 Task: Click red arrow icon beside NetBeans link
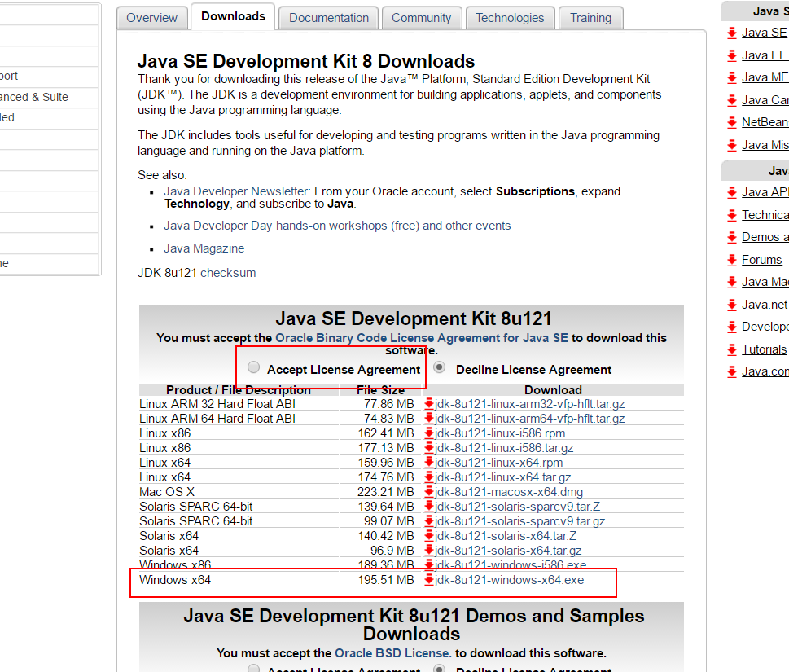(x=732, y=122)
